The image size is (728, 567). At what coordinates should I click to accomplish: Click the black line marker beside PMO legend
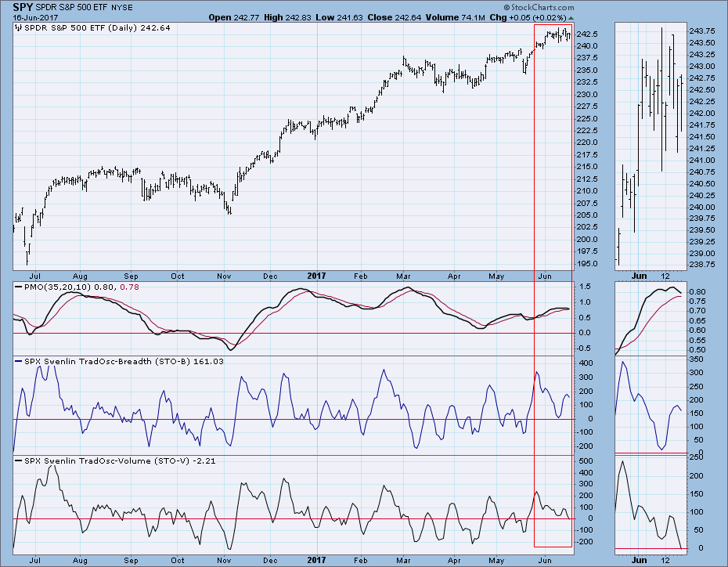point(18,287)
